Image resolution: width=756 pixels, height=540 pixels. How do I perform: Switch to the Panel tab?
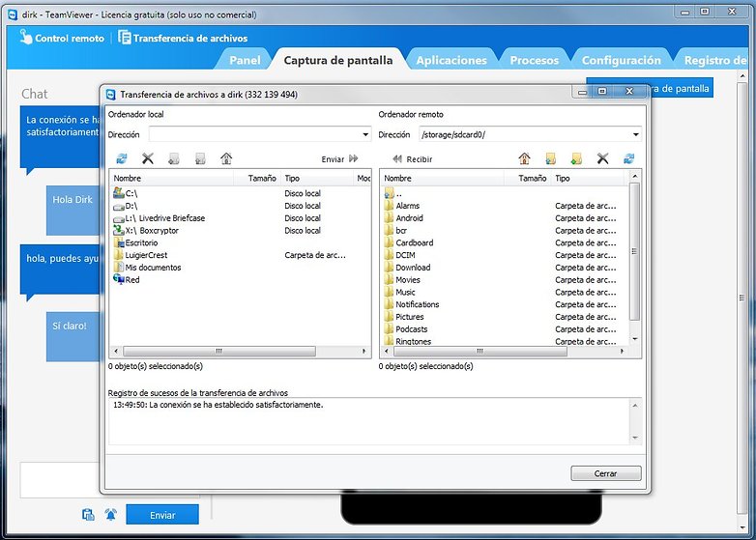pyautogui.click(x=245, y=60)
